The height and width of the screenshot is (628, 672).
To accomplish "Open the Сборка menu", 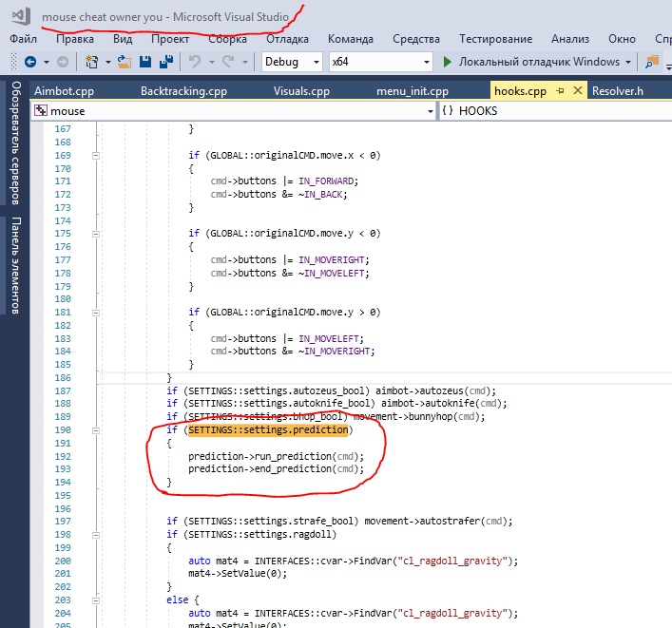I will (x=227, y=39).
